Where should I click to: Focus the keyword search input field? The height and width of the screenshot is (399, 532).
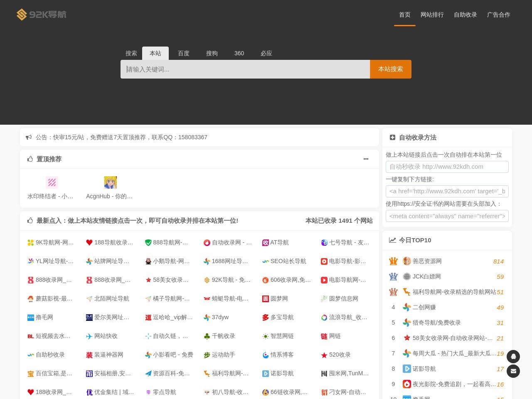[245, 69]
